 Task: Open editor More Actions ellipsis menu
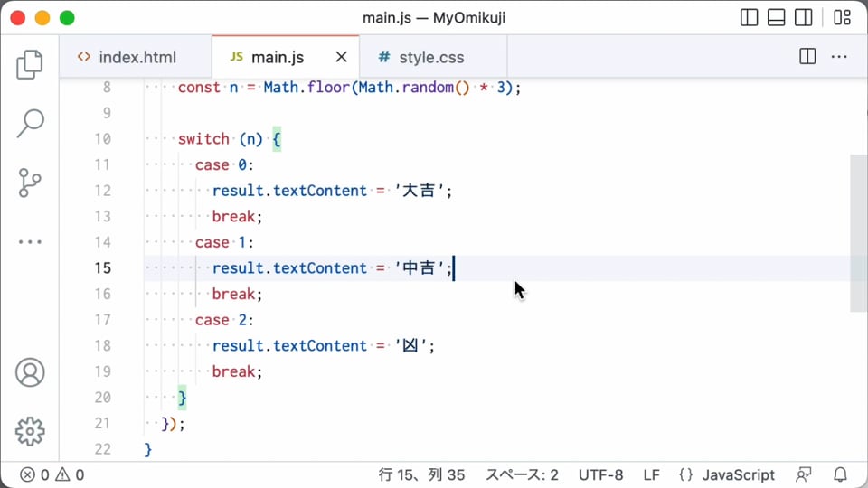point(839,57)
